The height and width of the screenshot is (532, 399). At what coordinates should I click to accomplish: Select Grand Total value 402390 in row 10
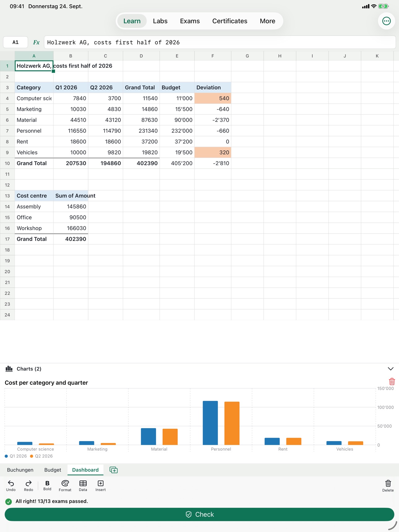pos(141,163)
